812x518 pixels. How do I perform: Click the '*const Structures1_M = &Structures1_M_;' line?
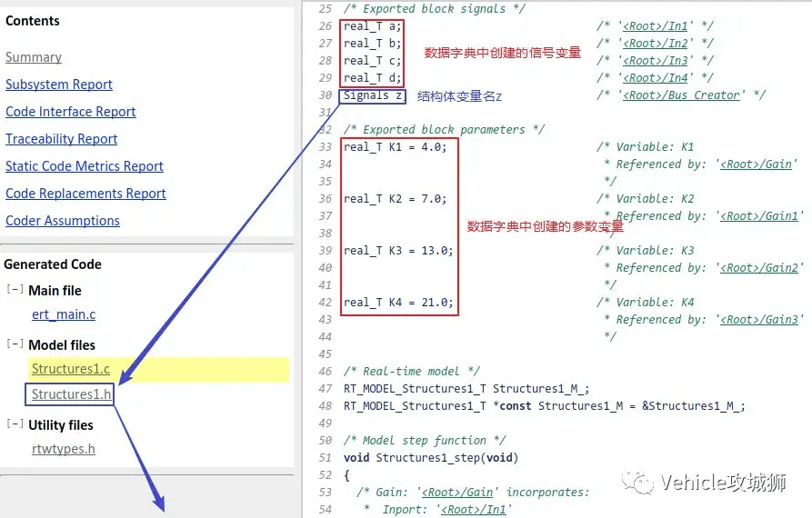pyautogui.click(x=619, y=406)
